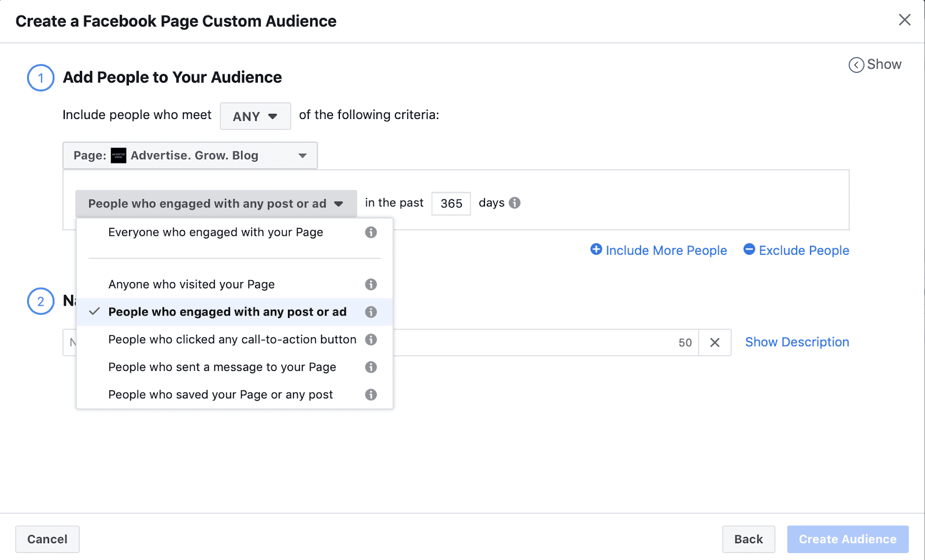The height and width of the screenshot is (560, 925).
Task: Select People who engaged with any post or ad
Action: 235,312
